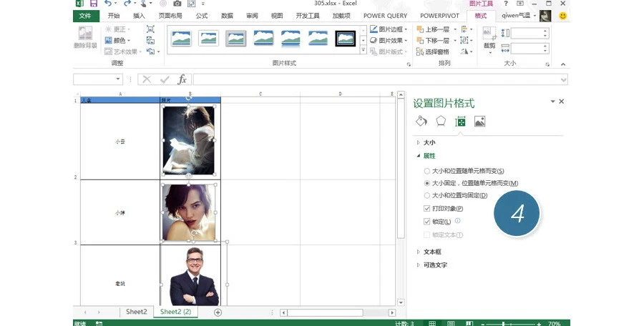
Task: Select 大小和位置随单元格而变 radio option
Action: click(426, 171)
